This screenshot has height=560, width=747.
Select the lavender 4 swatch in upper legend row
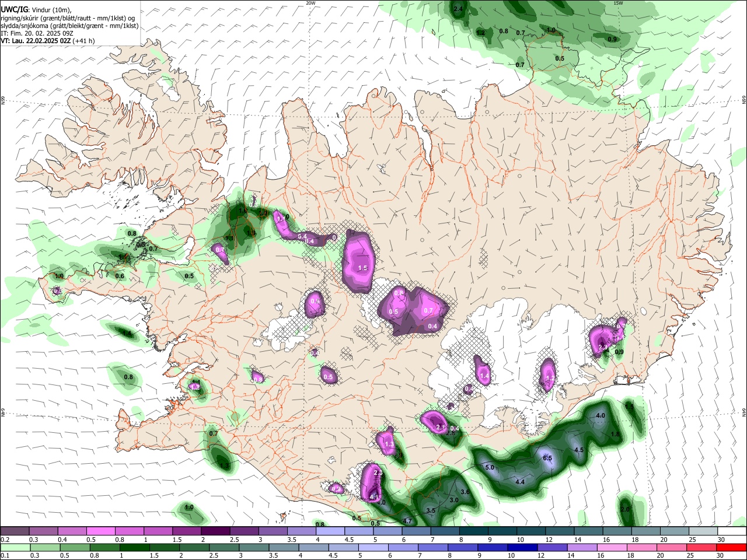pyautogui.click(x=330, y=531)
